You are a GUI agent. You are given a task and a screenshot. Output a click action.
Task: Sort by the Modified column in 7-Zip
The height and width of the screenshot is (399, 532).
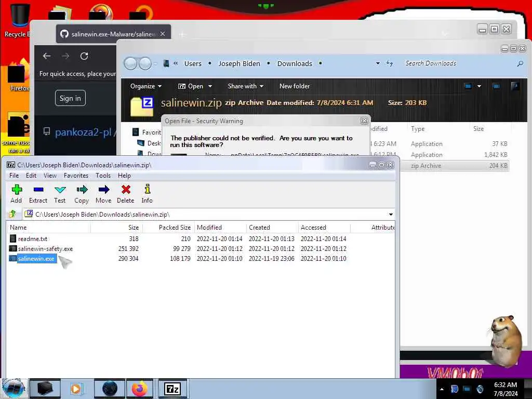[220, 228]
